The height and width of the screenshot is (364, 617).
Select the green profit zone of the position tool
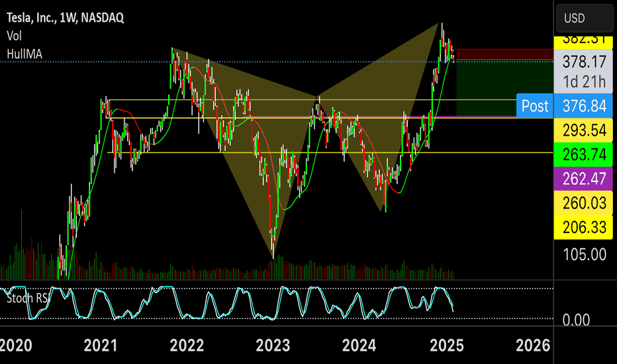click(504, 88)
